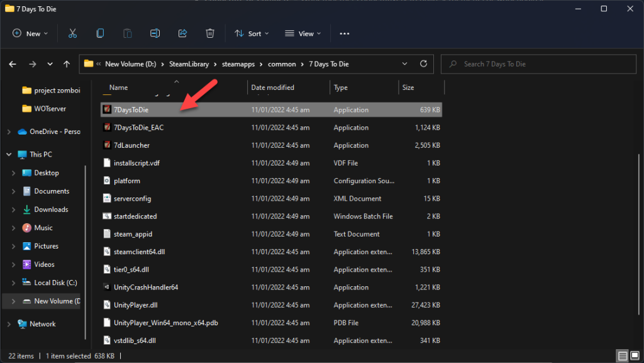Expand the Desktop tree node

tap(14, 173)
